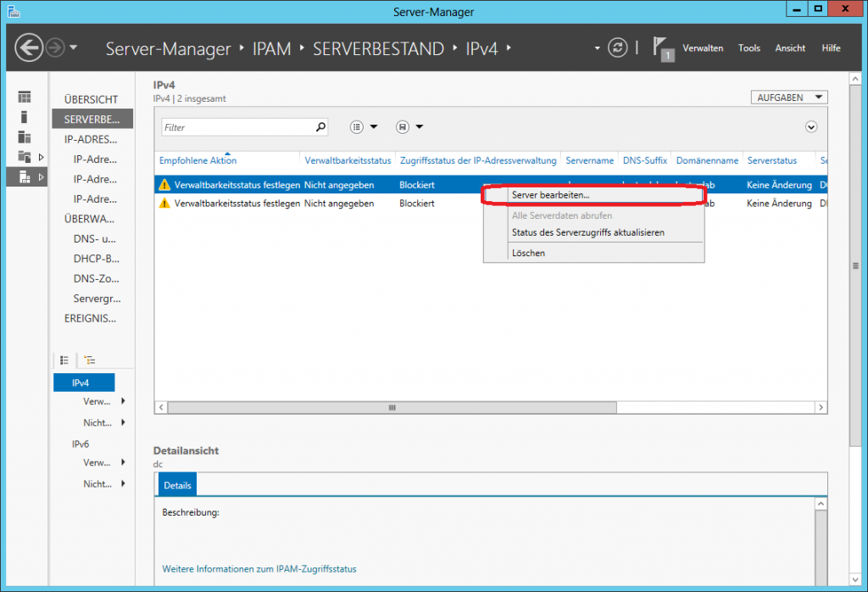The height and width of the screenshot is (592, 868).
Task: Click the horizontal scrollbar of server list
Action: (x=392, y=408)
